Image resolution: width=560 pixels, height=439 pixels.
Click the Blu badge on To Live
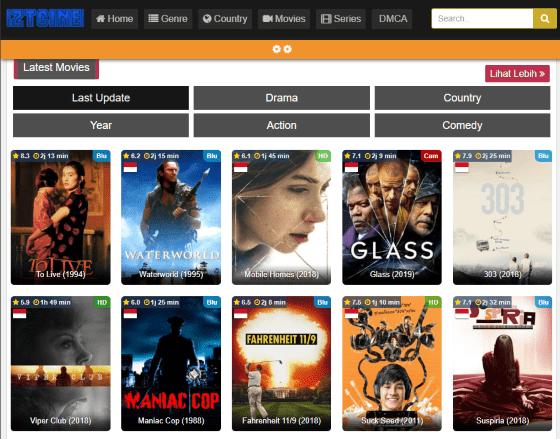(x=102, y=156)
